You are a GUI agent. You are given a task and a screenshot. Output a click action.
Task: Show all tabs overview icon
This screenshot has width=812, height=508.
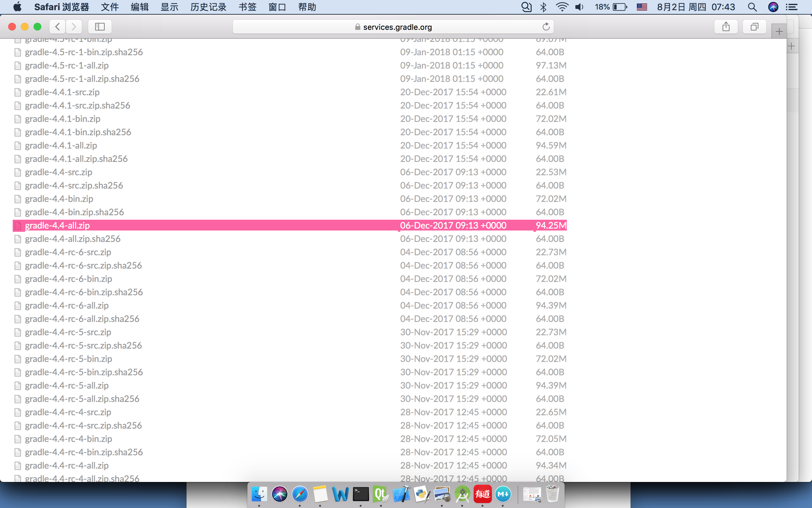[754, 27]
